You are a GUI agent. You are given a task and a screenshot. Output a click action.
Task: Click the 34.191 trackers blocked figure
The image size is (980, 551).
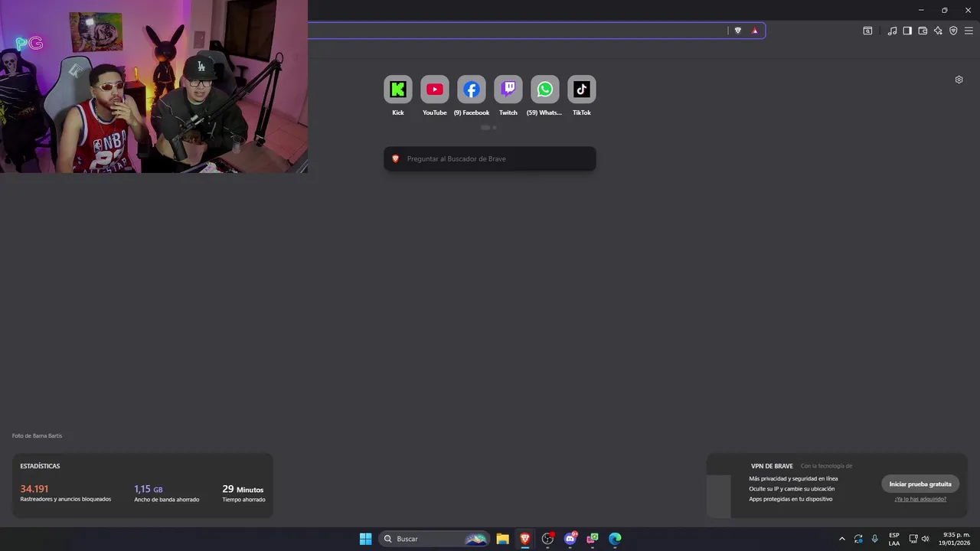(x=34, y=489)
